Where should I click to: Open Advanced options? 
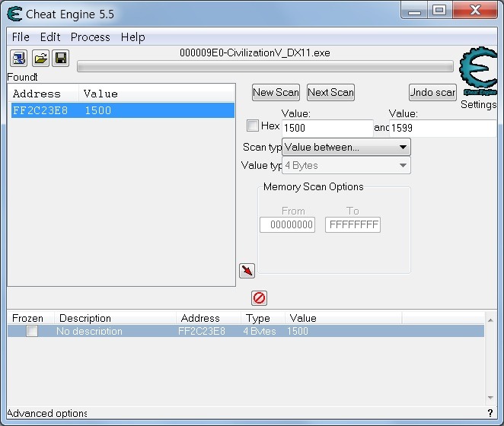pos(47,413)
